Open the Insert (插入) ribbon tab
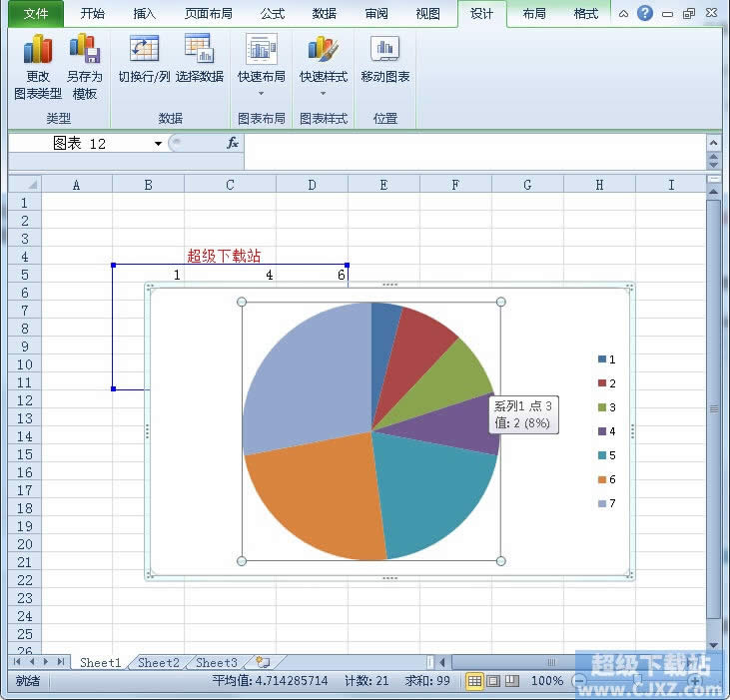The image size is (730, 700). tap(145, 14)
